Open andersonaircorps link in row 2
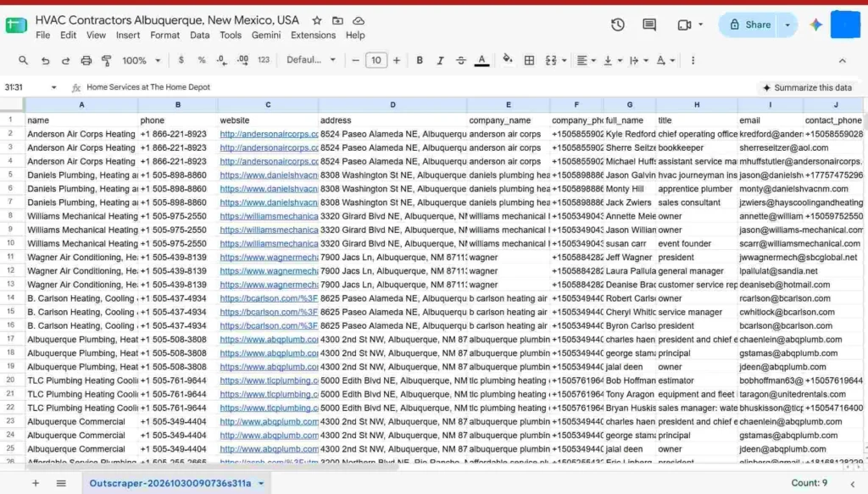This screenshot has width=868, height=494. [x=269, y=134]
